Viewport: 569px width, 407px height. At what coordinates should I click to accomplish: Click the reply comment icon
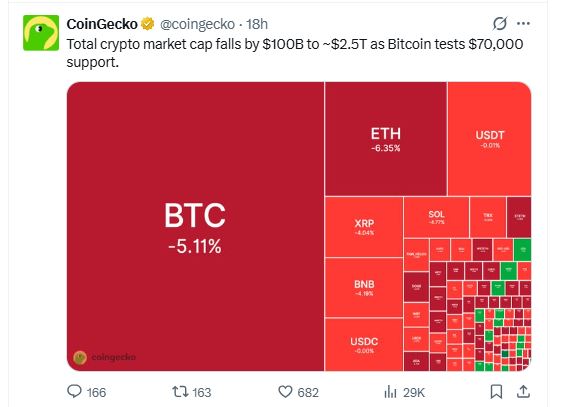[x=74, y=391]
